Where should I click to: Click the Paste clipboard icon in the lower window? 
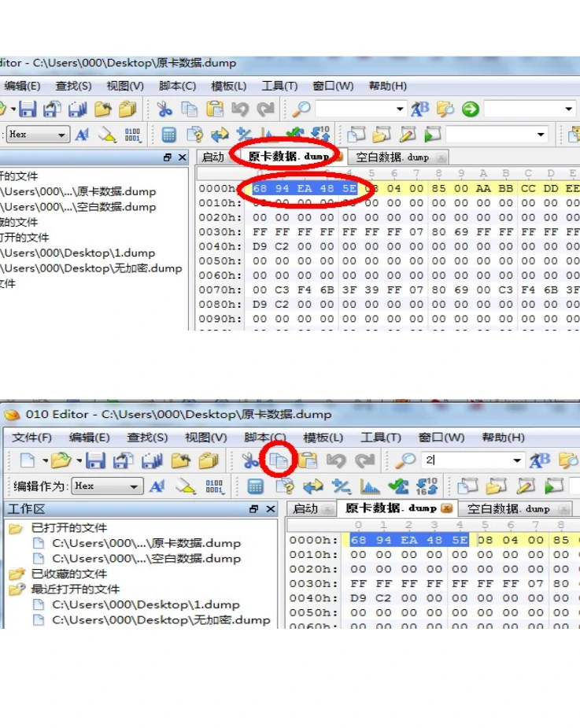(x=308, y=460)
